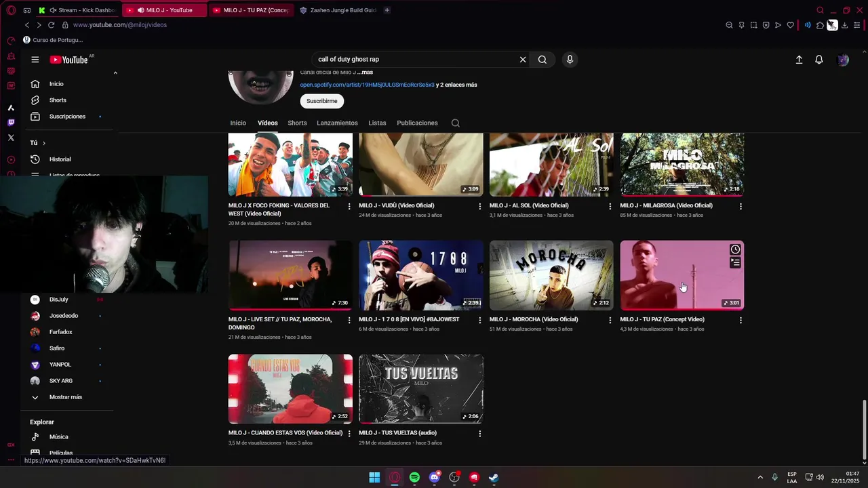Add page to bookmarks heart icon
Screen dimensions: 868x488
tap(790, 25)
